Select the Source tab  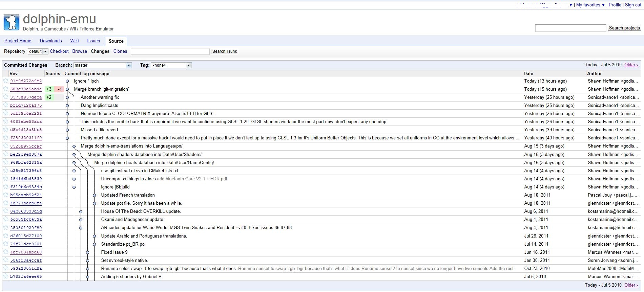tap(116, 41)
